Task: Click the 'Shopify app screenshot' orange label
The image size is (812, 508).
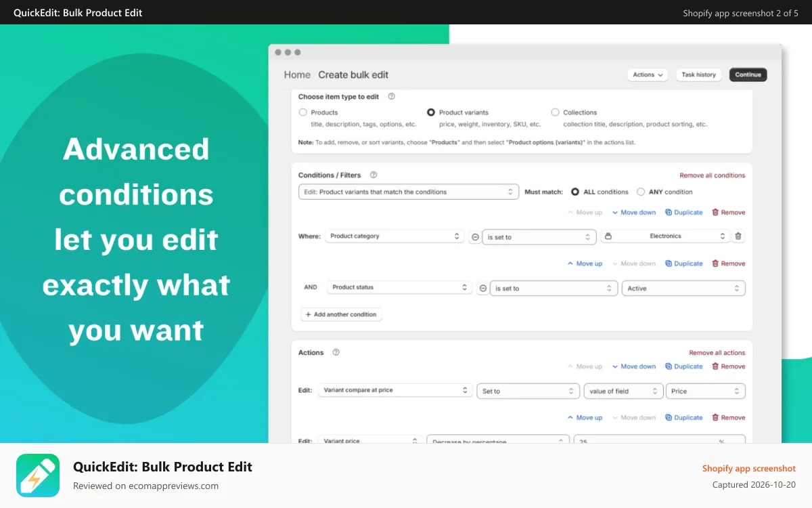Action: [749, 468]
